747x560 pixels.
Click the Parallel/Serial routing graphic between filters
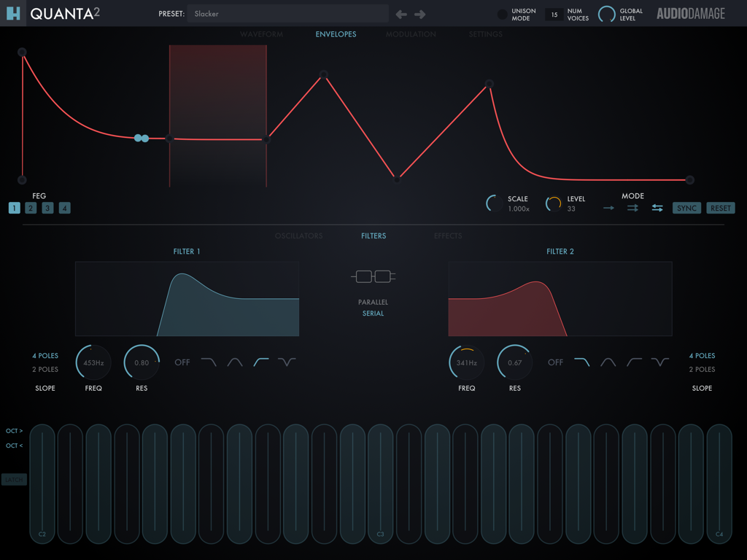(373, 276)
